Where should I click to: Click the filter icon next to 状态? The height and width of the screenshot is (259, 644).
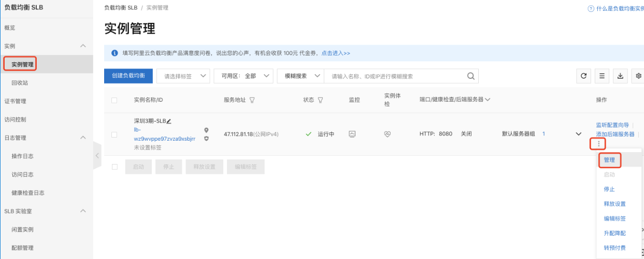click(x=320, y=100)
